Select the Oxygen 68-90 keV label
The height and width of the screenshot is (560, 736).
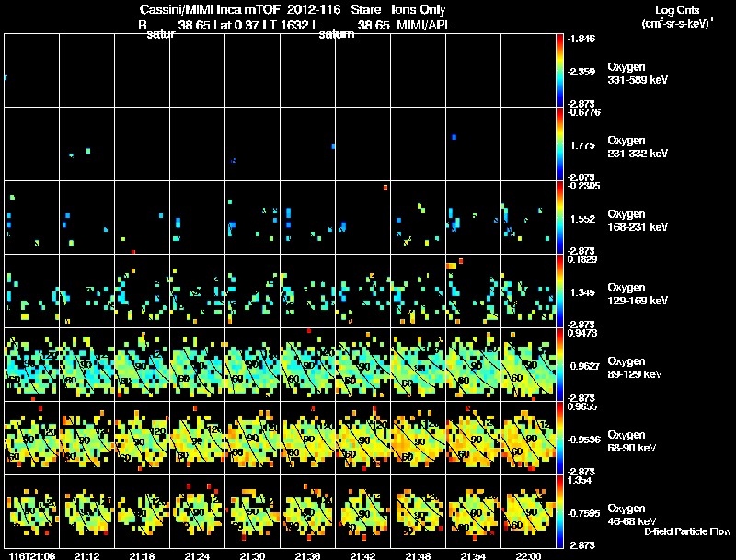click(632, 441)
